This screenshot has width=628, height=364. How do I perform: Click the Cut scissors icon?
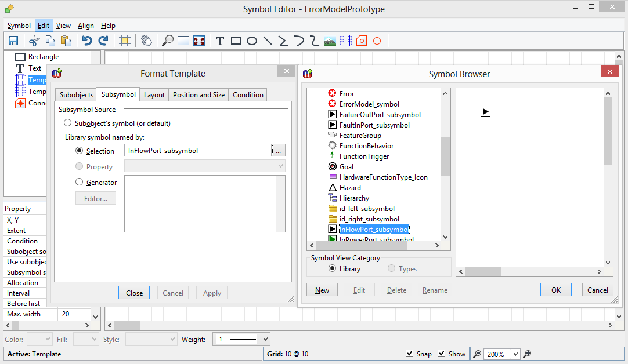click(x=34, y=41)
